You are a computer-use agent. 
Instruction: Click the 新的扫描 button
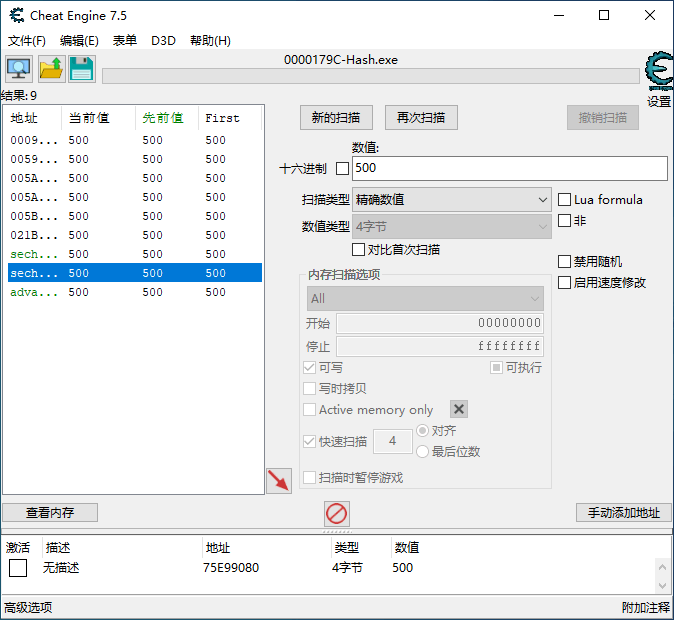coord(336,117)
